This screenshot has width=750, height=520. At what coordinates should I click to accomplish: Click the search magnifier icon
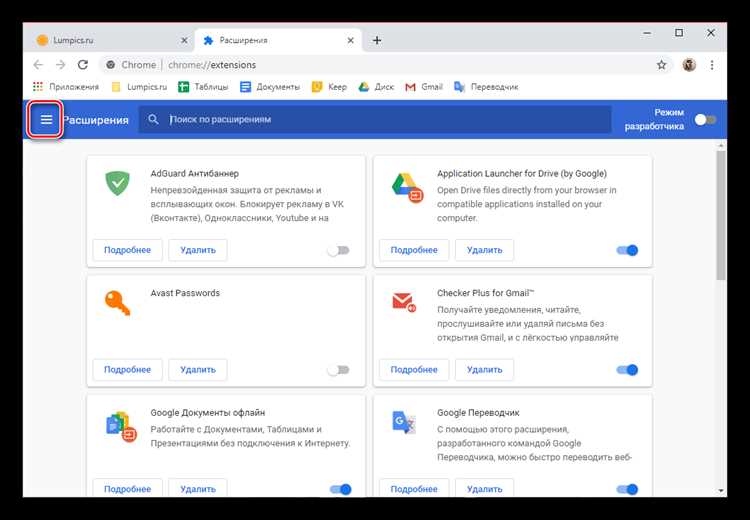tap(153, 119)
